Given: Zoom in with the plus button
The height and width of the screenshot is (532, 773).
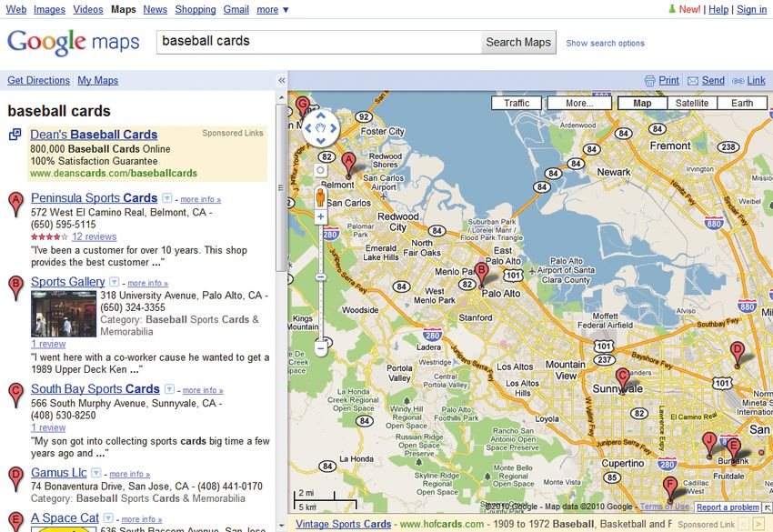Looking at the screenshot, I should pyautogui.click(x=321, y=216).
